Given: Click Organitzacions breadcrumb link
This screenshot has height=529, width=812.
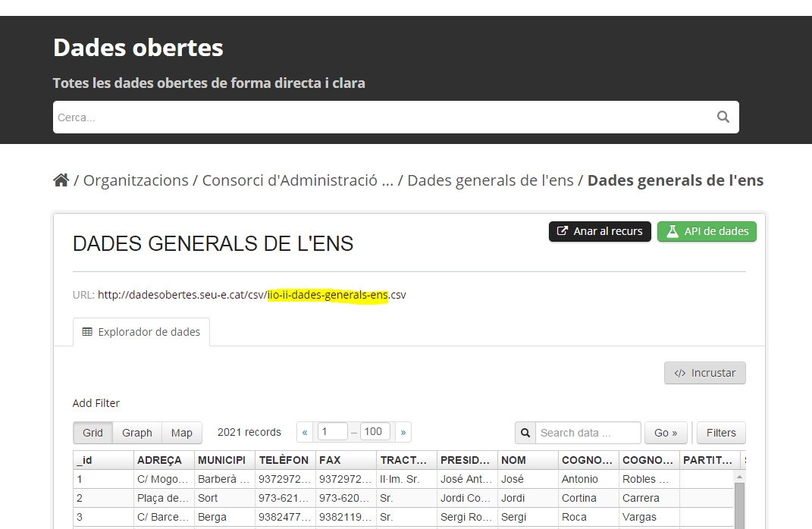Looking at the screenshot, I should pos(136,180).
